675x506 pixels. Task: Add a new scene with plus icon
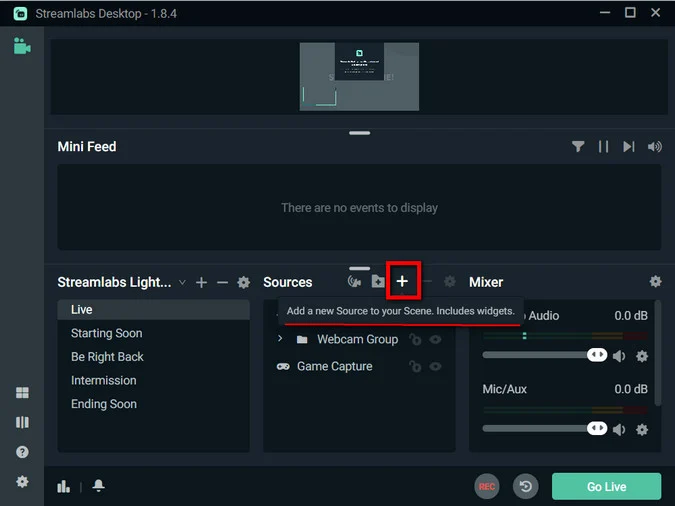201,282
